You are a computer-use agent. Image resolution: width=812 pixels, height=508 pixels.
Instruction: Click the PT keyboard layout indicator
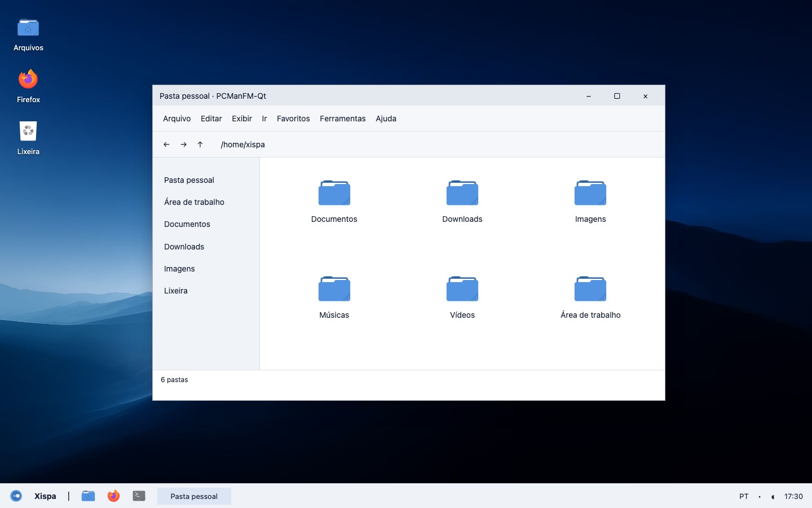coord(744,496)
